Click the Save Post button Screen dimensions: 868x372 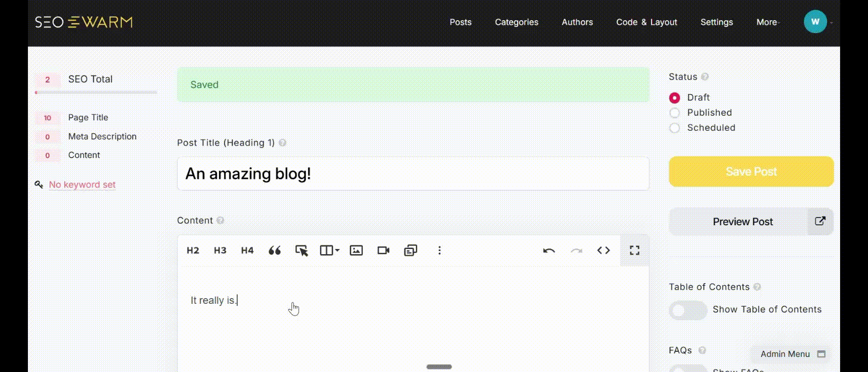click(x=751, y=172)
